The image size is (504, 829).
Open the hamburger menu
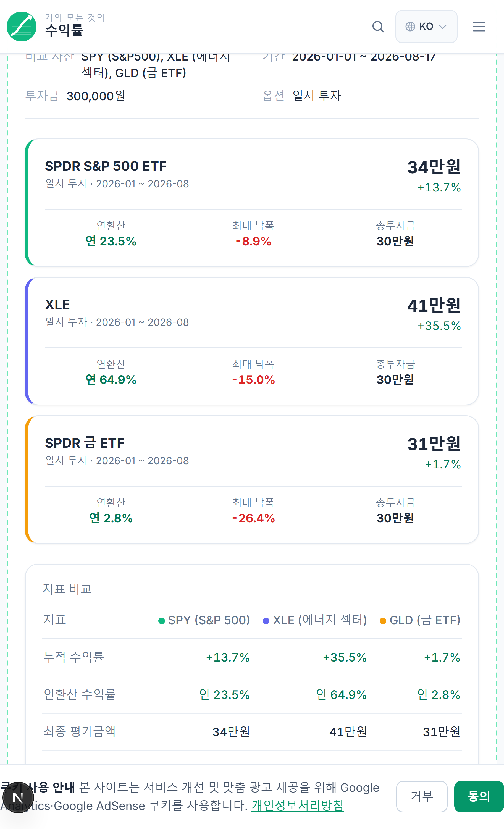pyautogui.click(x=479, y=27)
